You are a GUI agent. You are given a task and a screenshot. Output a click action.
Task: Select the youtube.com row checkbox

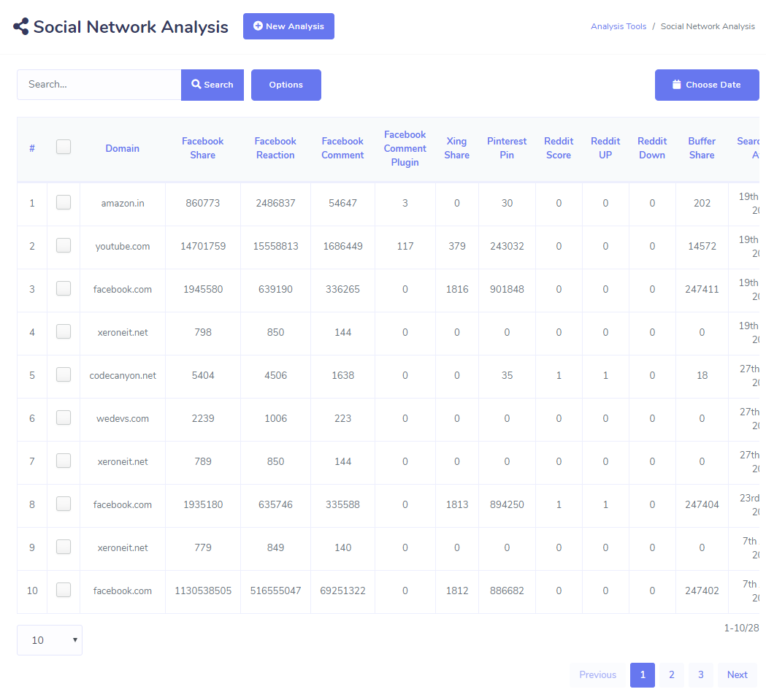64,246
